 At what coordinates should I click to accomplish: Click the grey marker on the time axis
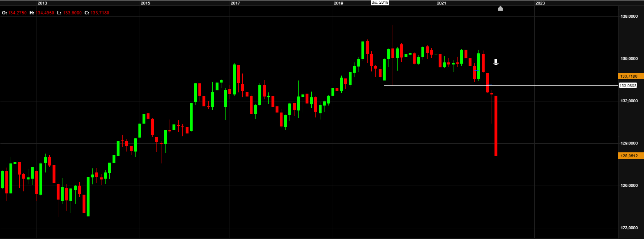coord(500,8)
